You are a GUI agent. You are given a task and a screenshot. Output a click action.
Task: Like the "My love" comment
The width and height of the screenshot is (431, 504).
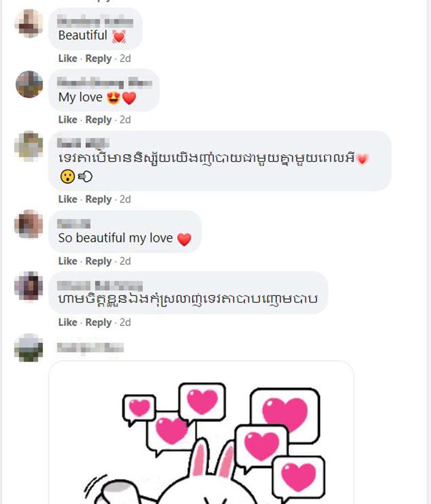tap(68, 120)
